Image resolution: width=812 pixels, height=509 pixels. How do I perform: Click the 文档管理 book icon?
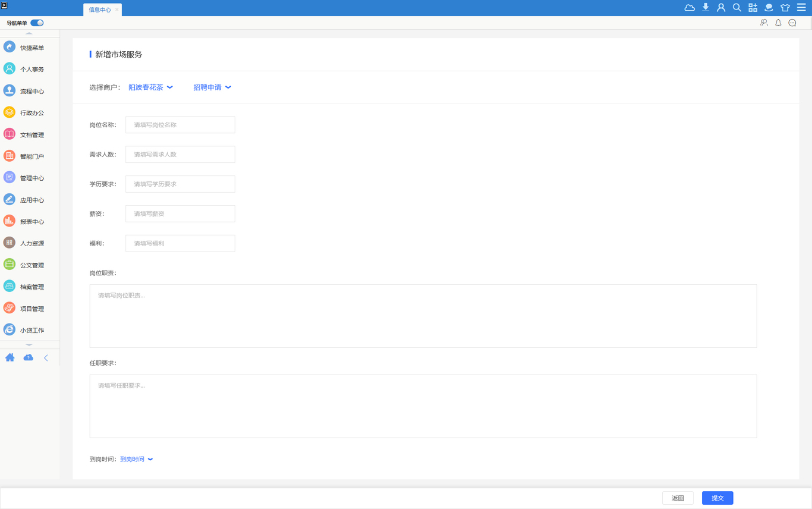click(10, 134)
